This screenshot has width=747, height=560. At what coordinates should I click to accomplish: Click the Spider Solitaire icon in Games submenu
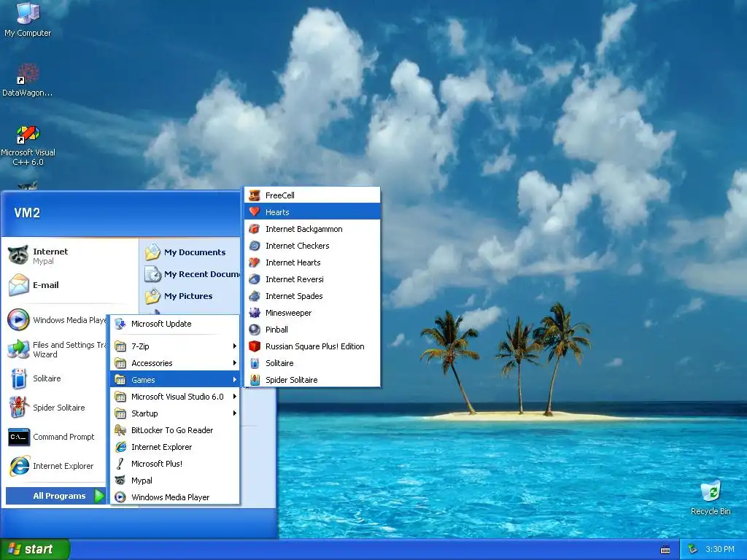[x=255, y=380]
